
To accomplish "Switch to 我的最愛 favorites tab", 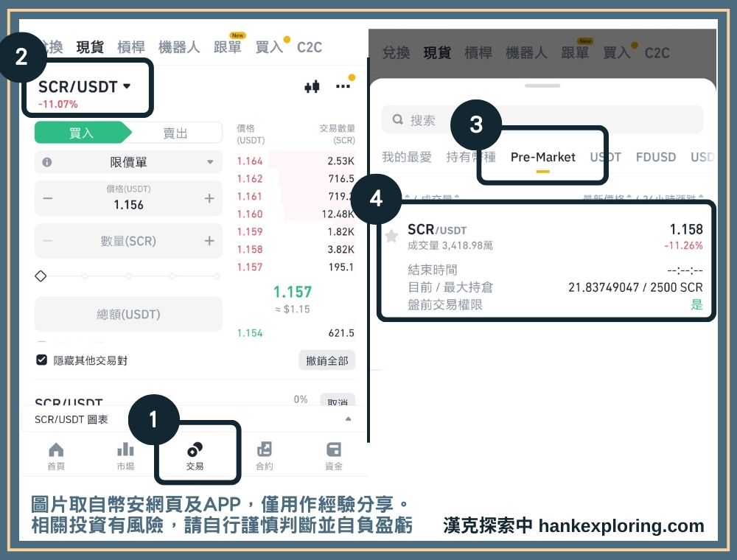I will click(x=407, y=157).
